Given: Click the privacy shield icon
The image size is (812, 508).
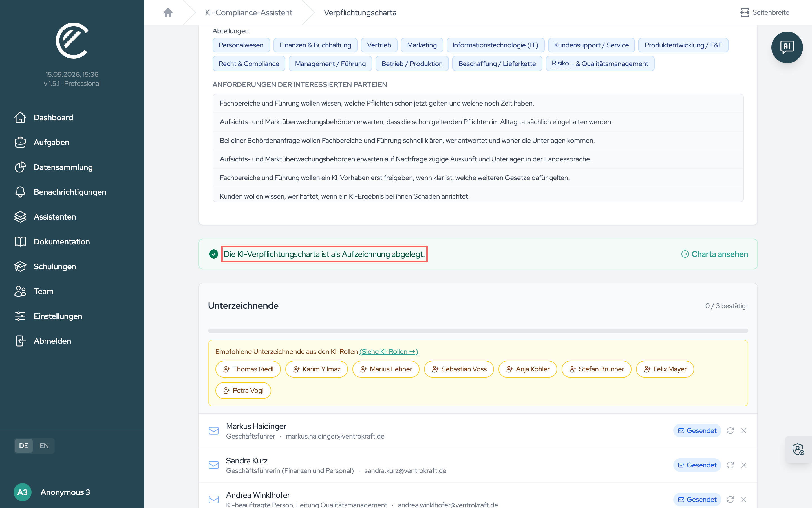Looking at the screenshot, I should [x=798, y=449].
